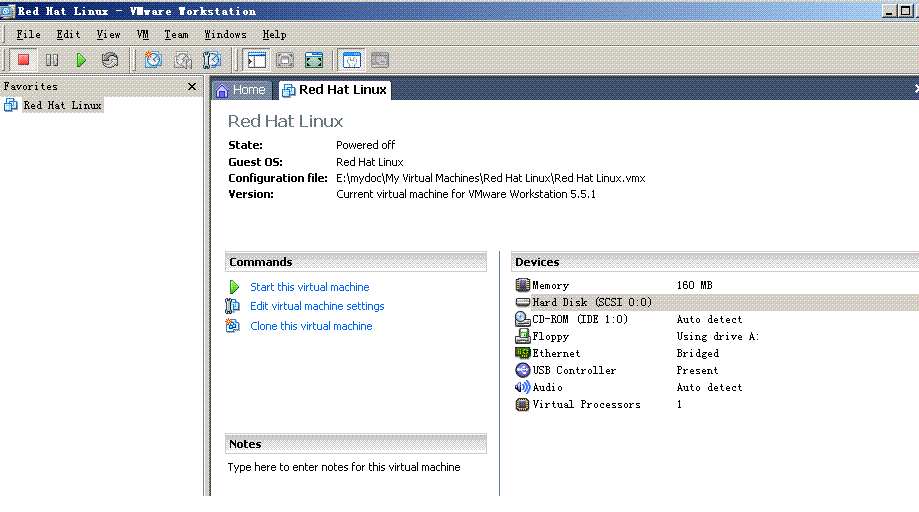The width and height of the screenshot is (919, 512).
Task: Click the Bridged Ethernet value
Action: click(x=697, y=353)
